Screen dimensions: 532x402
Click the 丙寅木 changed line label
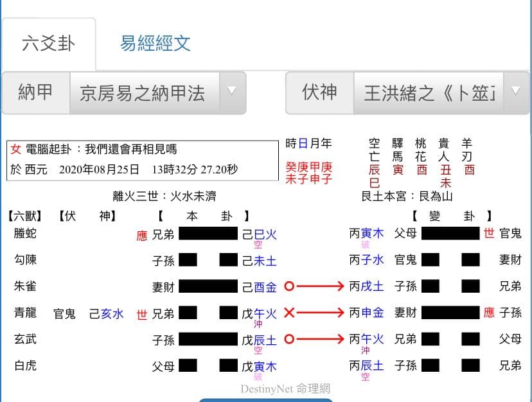(366, 233)
